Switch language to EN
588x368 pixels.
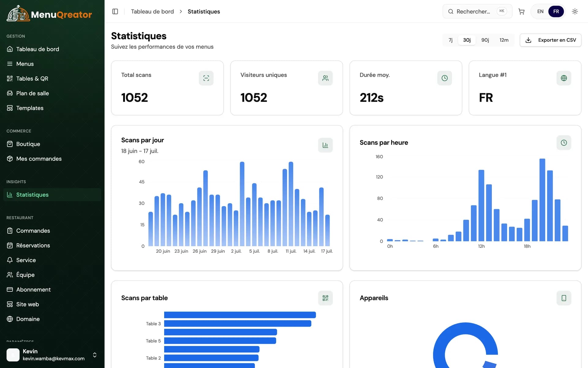coord(540,11)
